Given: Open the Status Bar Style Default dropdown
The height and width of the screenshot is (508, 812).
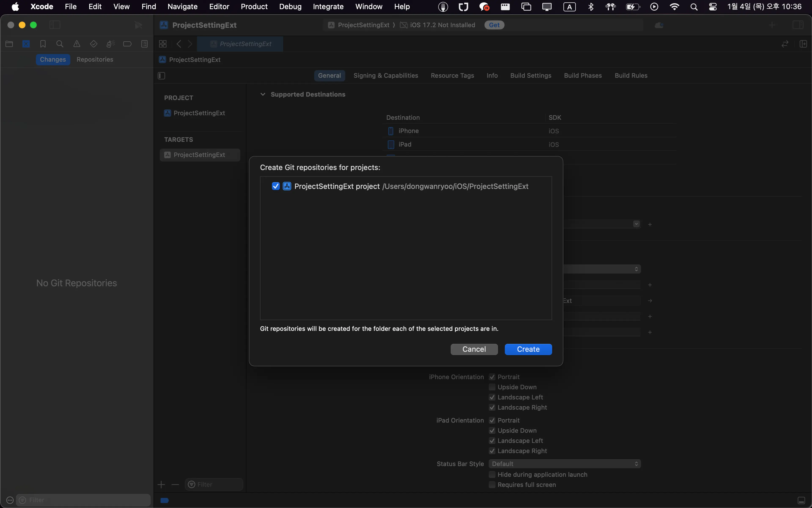Looking at the screenshot, I should [565, 464].
